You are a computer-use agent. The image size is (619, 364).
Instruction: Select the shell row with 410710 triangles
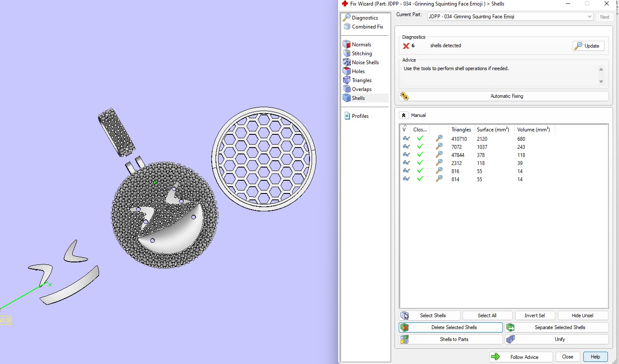[503, 139]
